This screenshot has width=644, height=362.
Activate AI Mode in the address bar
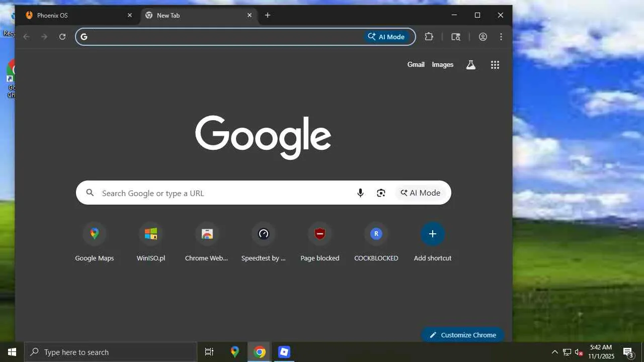click(386, 37)
